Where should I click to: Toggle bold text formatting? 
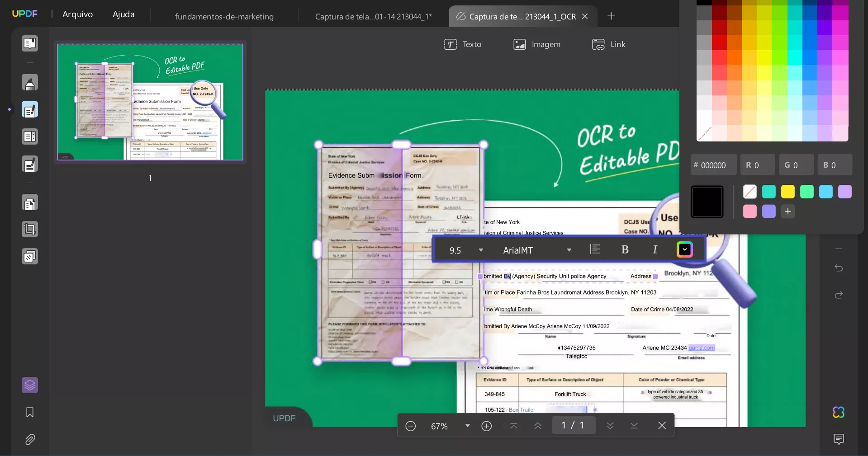click(x=625, y=249)
